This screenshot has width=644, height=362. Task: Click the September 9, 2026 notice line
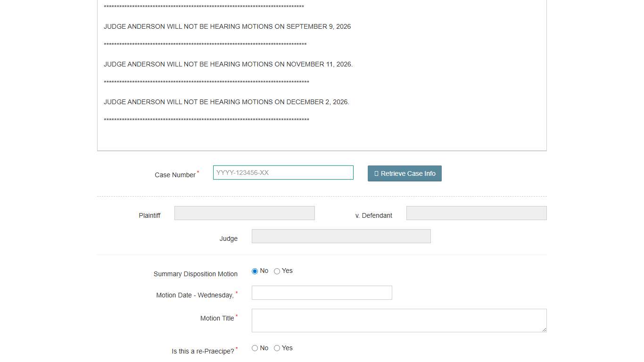[x=227, y=26]
